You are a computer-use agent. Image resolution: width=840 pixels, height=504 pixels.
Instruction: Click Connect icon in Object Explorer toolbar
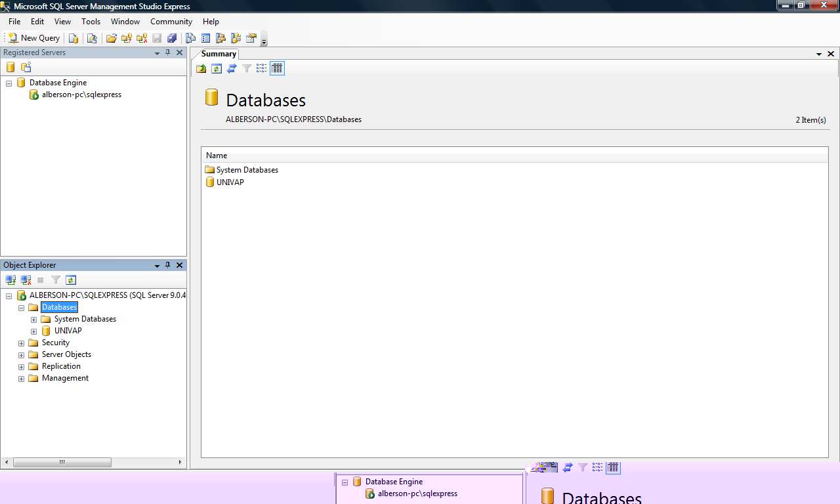10,280
